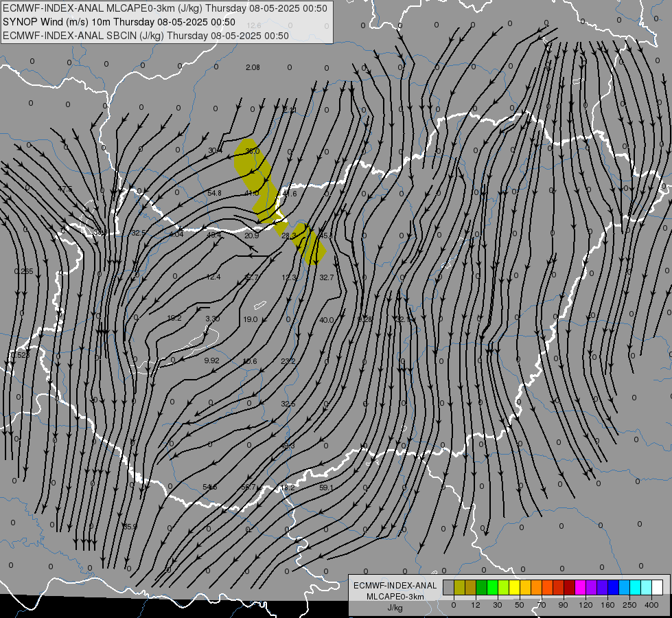This screenshot has height=618, width=672.
Task: Pick the dark green legend swatch
Action: pos(482,587)
